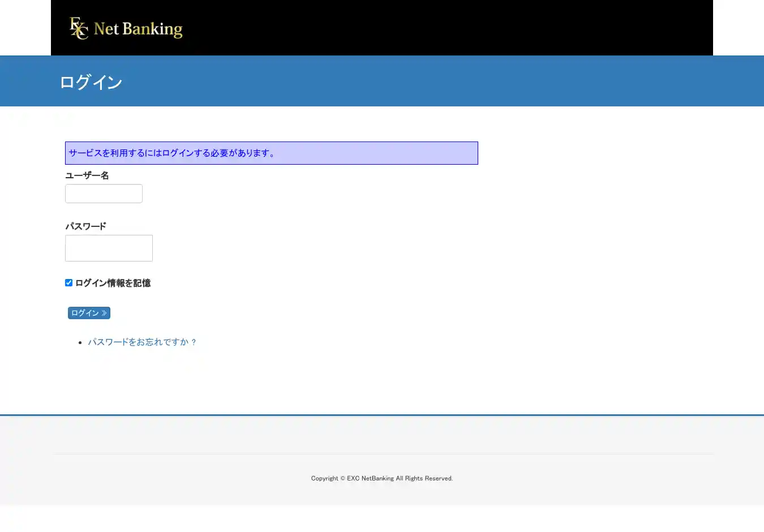Open the パスワードをお忘れですか？ link
The width and height of the screenshot is (764, 532).
[142, 342]
